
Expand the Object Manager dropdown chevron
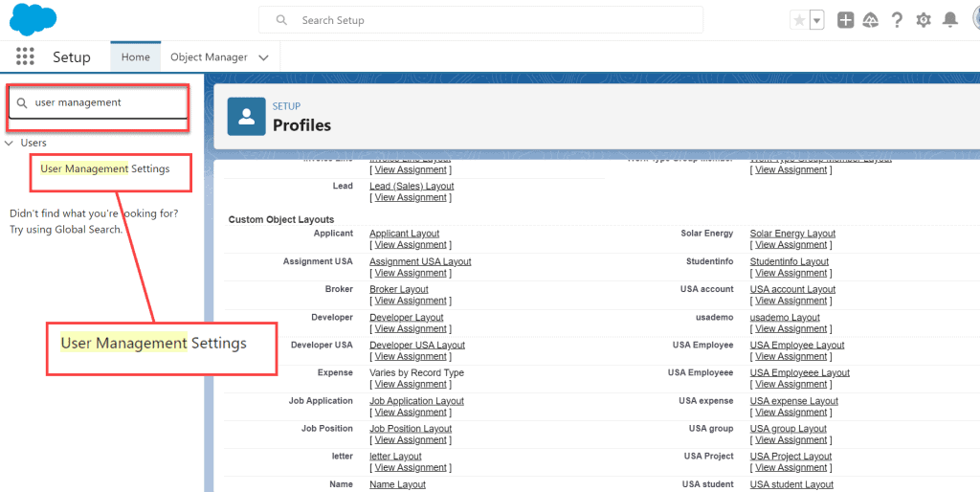264,57
